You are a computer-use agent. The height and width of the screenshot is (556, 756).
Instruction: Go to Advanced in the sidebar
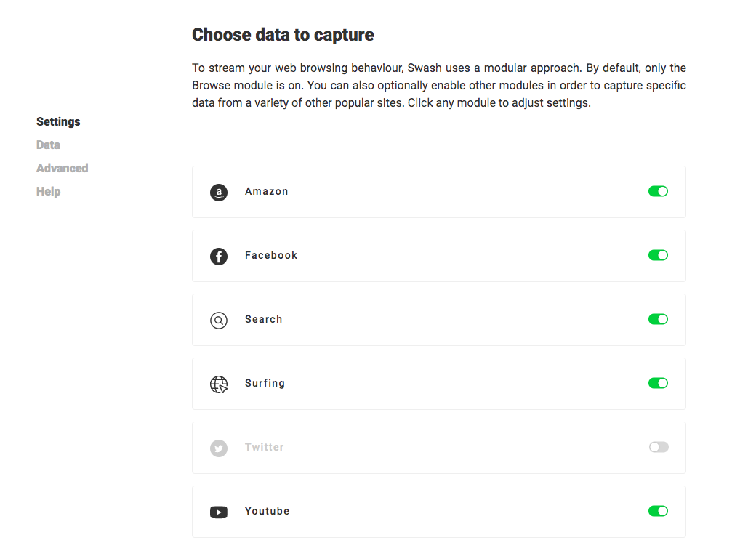pos(63,168)
